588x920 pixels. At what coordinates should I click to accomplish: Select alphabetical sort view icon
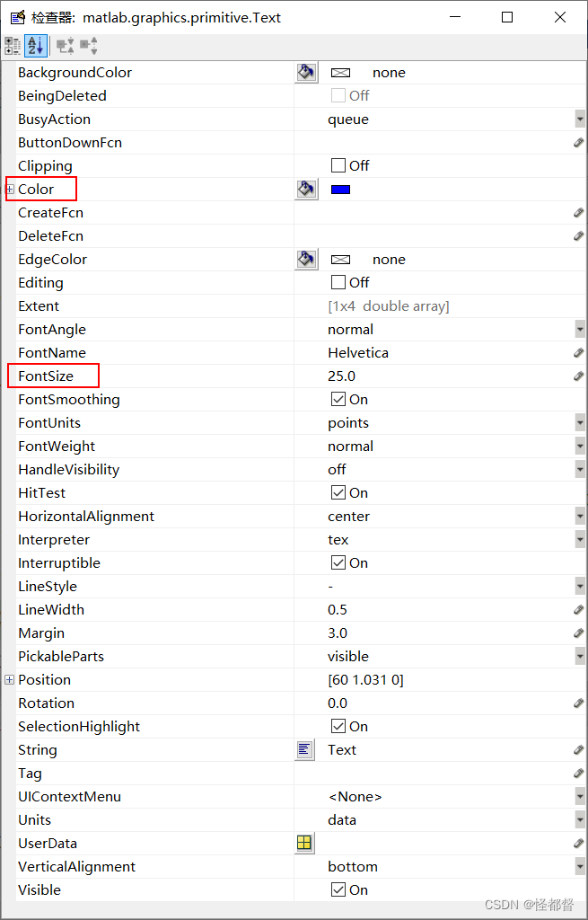35,46
